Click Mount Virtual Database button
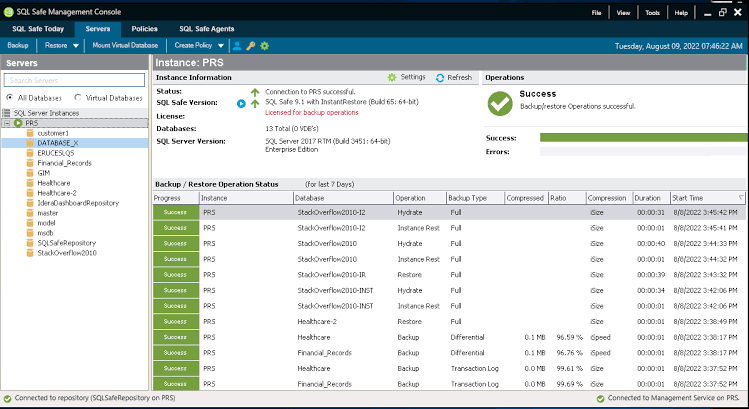 (125, 45)
